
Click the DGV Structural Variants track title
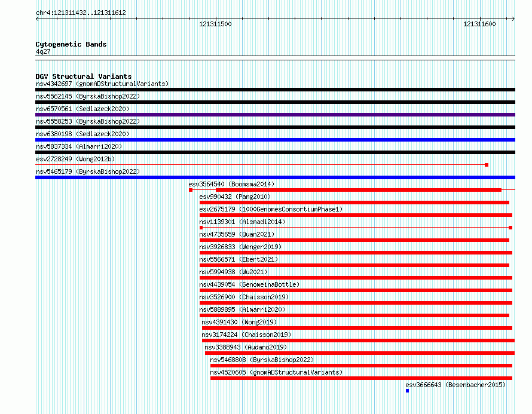[x=84, y=76]
